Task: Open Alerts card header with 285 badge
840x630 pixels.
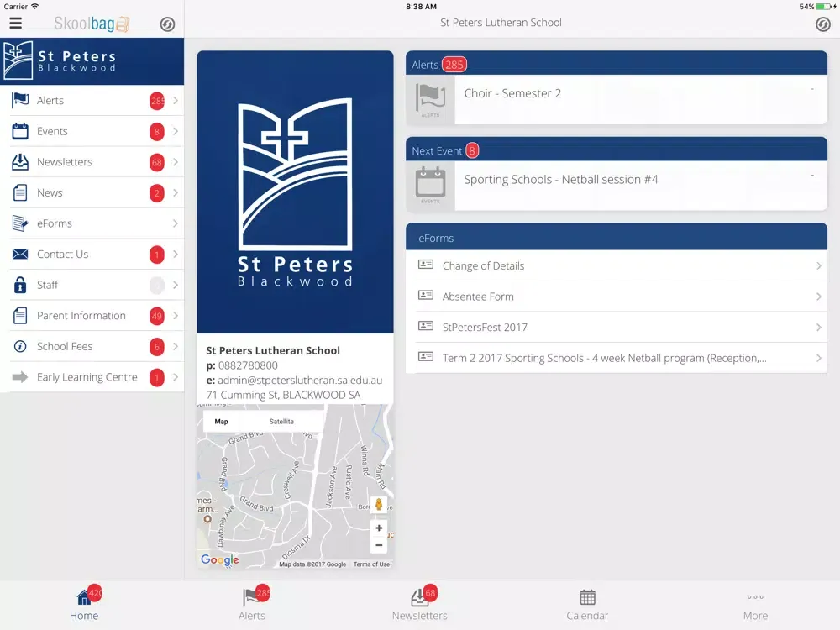Action: coord(617,65)
